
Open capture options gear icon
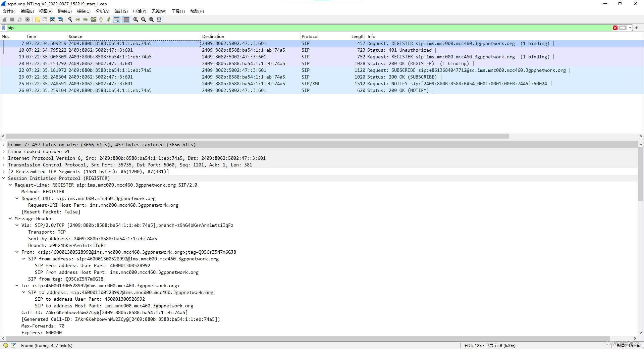tap(28, 19)
